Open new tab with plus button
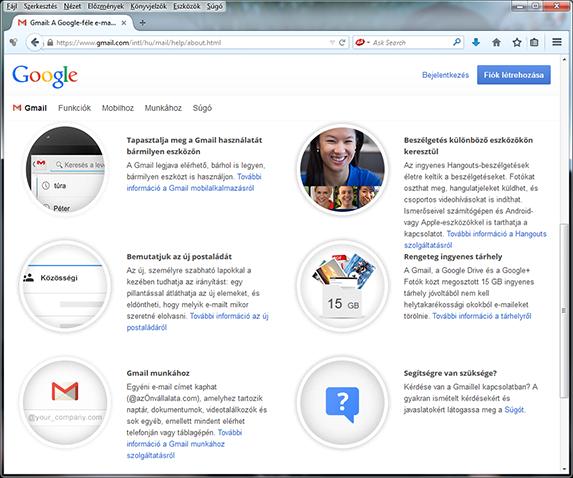The image size is (573, 478). [x=143, y=23]
